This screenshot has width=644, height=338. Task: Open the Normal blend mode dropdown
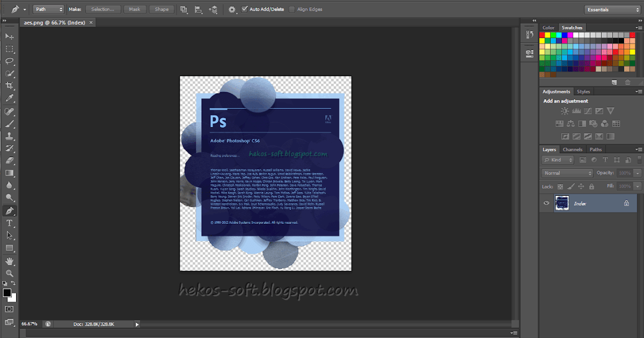567,173
